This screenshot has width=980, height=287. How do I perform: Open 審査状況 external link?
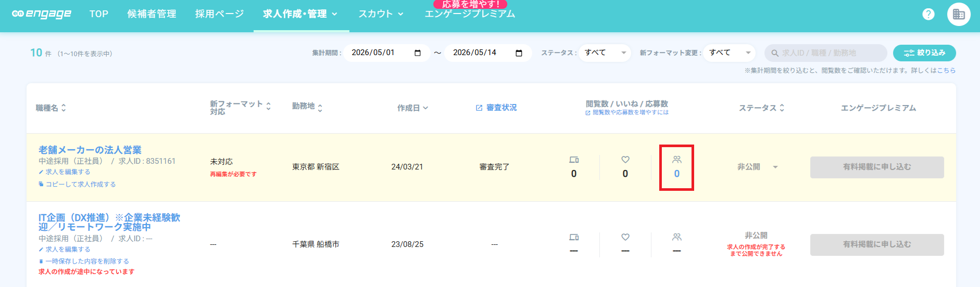coord(496,108)
